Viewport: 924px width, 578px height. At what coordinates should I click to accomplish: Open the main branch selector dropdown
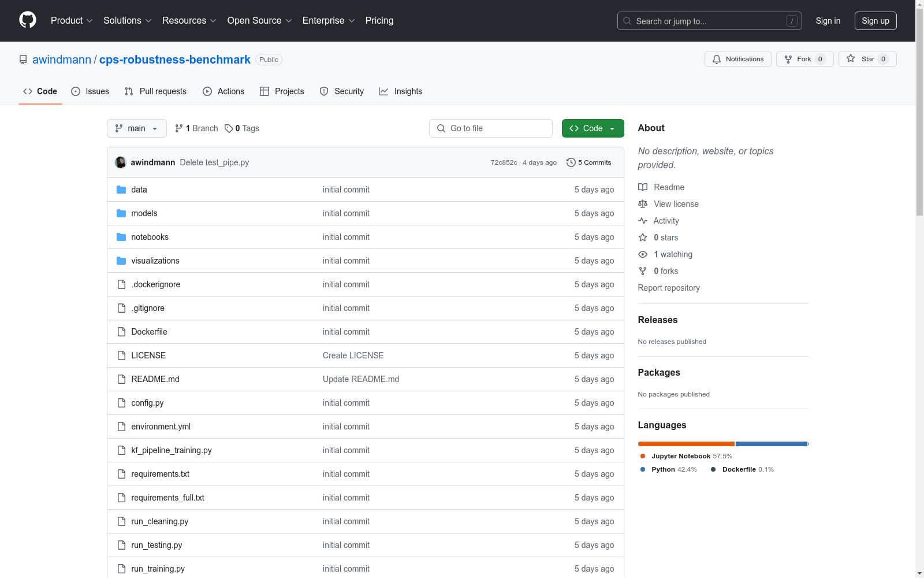(137, 128)
